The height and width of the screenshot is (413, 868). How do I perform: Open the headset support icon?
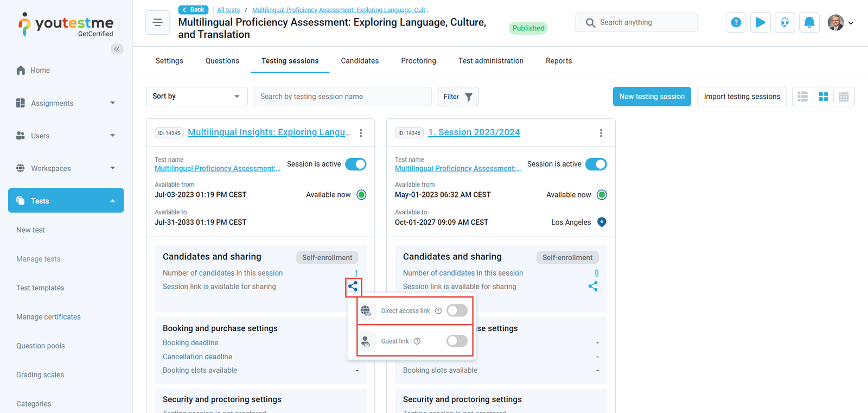coord(784,22)
